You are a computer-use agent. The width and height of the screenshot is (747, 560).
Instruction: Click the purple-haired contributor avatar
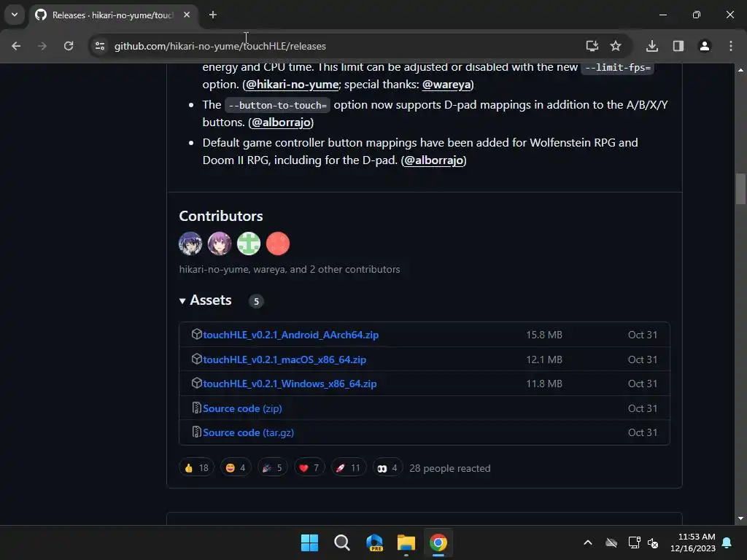220,244
